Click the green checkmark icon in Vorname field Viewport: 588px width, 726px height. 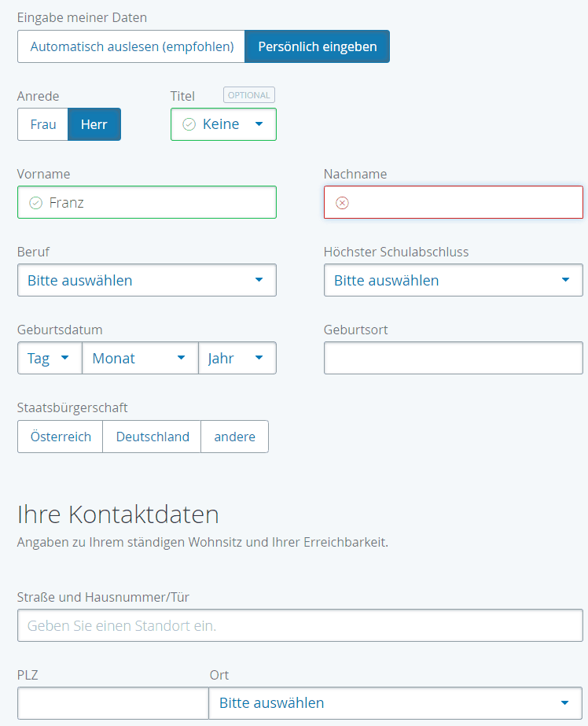(35, 203)
